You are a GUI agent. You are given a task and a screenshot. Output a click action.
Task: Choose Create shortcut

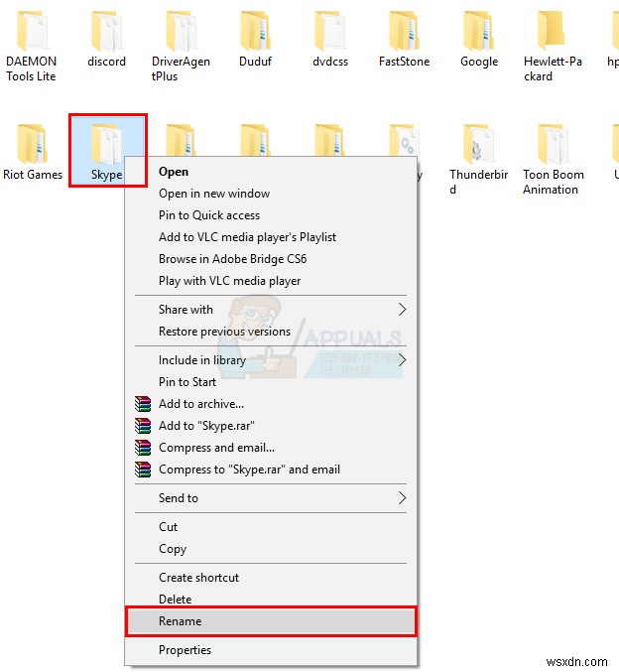[271, 578]
